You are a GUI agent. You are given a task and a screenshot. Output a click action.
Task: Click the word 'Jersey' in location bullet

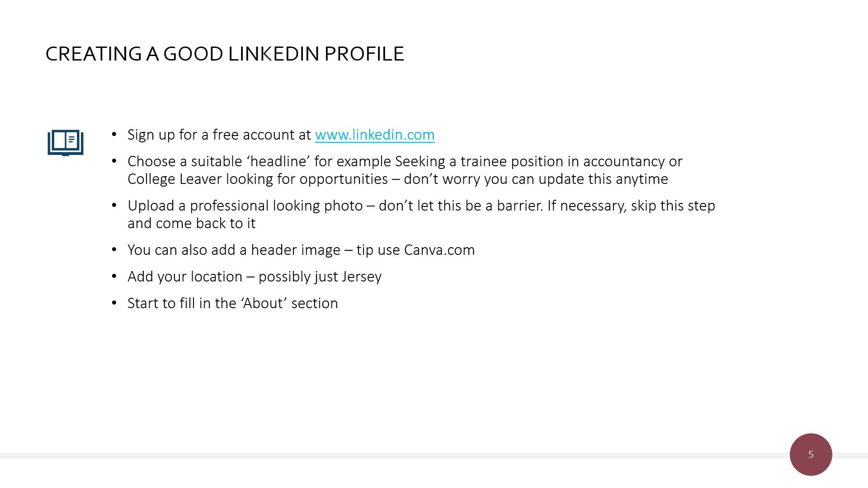click(x=362, y=277)
